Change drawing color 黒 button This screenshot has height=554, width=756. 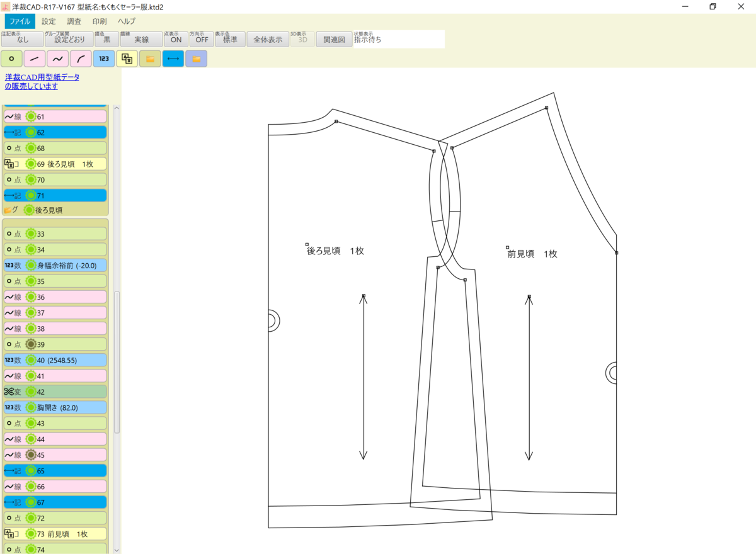click(106, 39)
